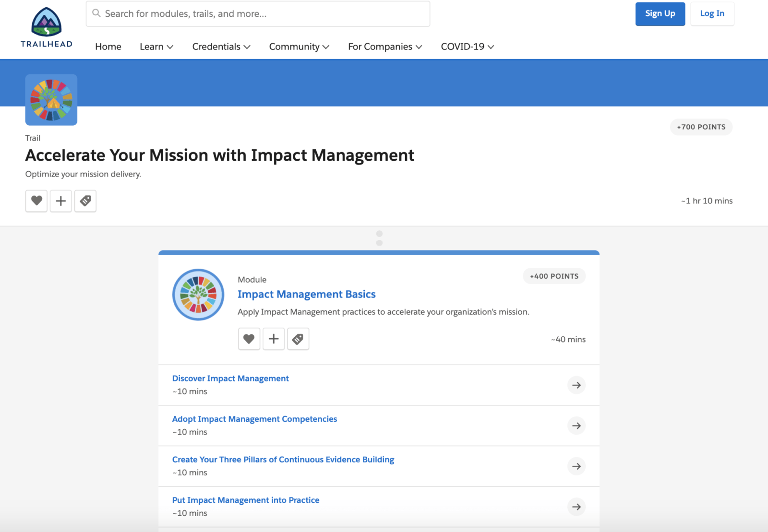The image size is (768, 532).
Task: Open Adopt Impact Management Competencies link
Action: [254, 419]
